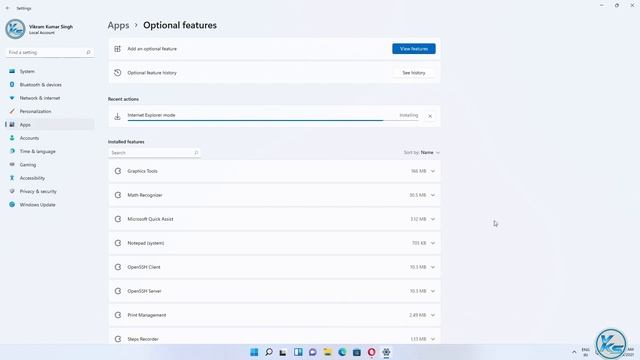The image size is (640, 360).
Task: Click the Math Recognizer feature icon
Action: [118, 195]
